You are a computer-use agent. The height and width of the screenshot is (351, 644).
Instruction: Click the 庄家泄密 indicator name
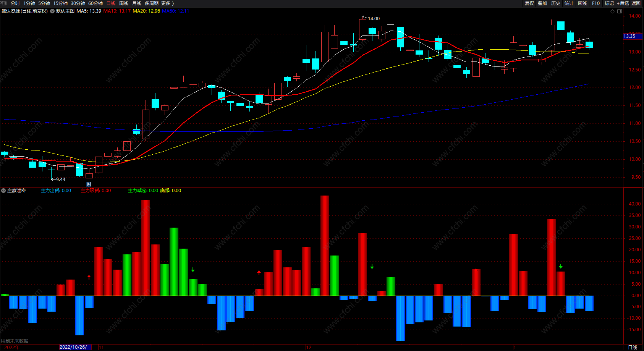pyautogui.click(x=16, y=191)
